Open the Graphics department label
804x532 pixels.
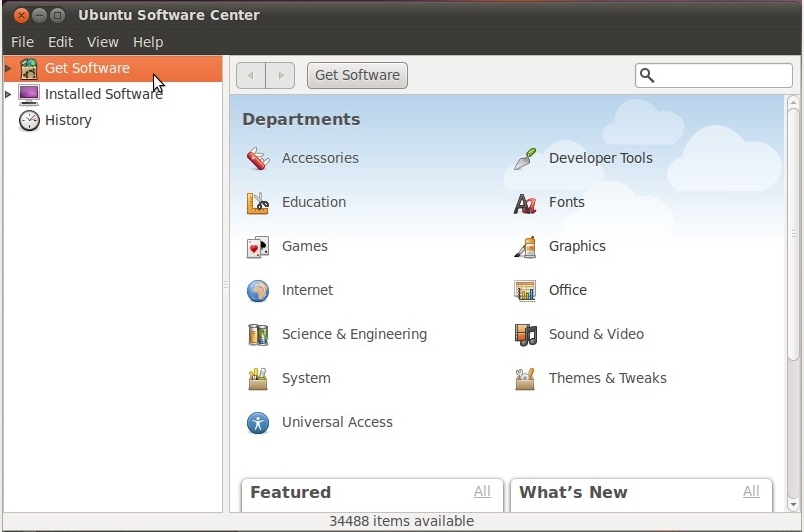click(x=577, y=247)
